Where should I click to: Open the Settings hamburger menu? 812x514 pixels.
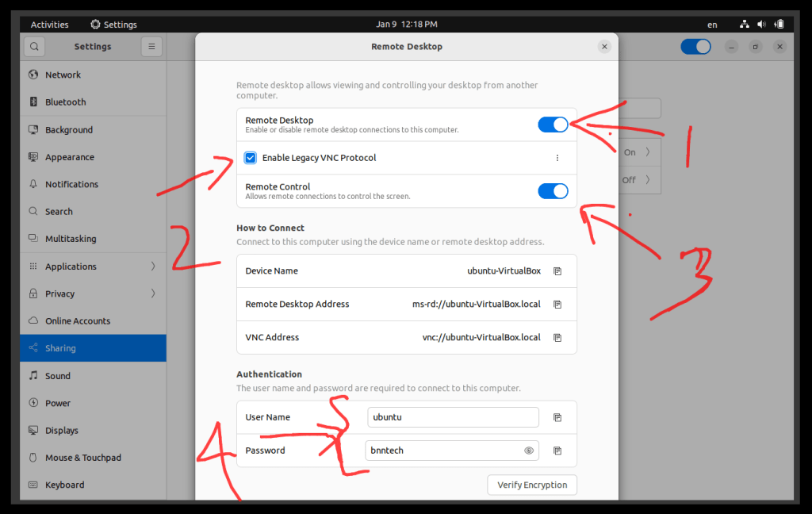(151, 47)
